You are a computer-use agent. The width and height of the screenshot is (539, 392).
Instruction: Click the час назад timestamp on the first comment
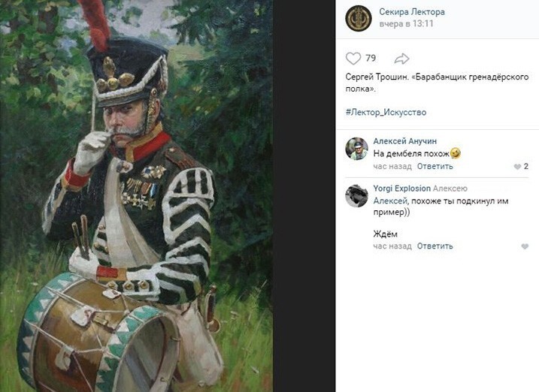click(392, 167)
